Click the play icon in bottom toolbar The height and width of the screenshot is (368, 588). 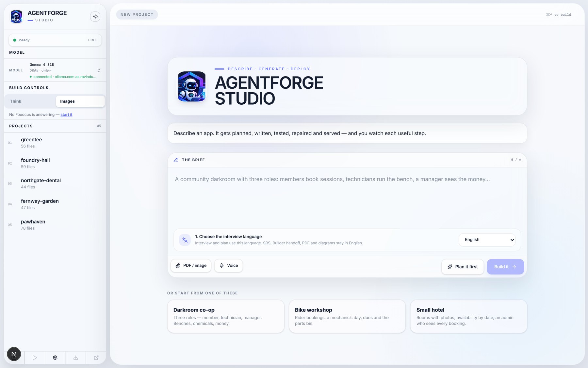pos(35,358)
